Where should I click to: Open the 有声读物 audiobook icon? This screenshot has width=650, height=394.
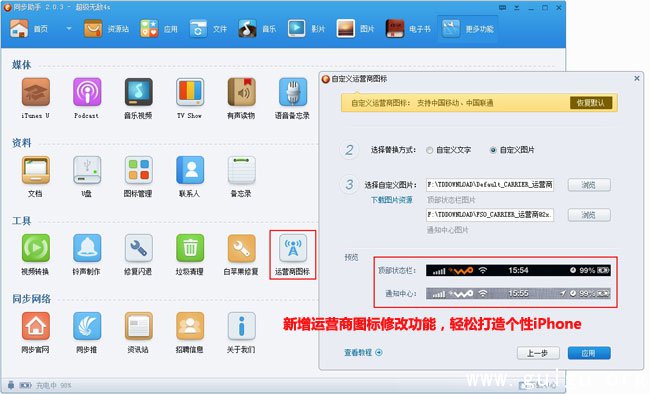tap(241, 92)
